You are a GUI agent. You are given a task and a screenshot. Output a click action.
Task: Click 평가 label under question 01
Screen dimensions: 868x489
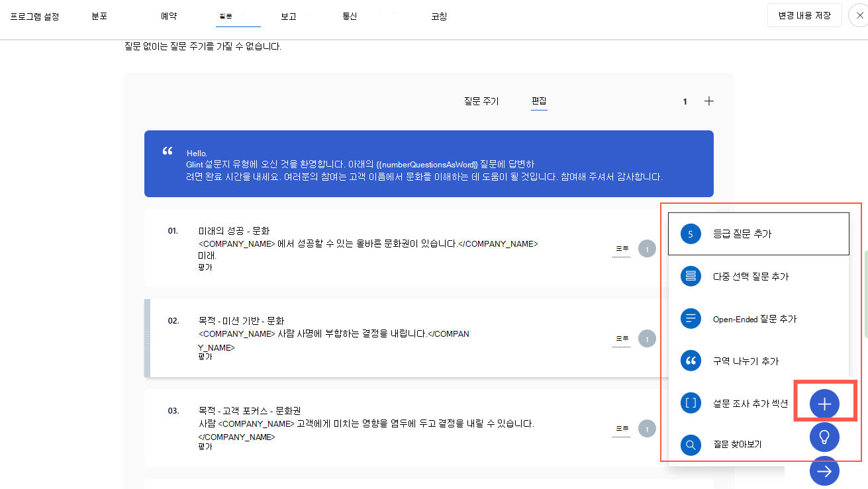(205, 267)
